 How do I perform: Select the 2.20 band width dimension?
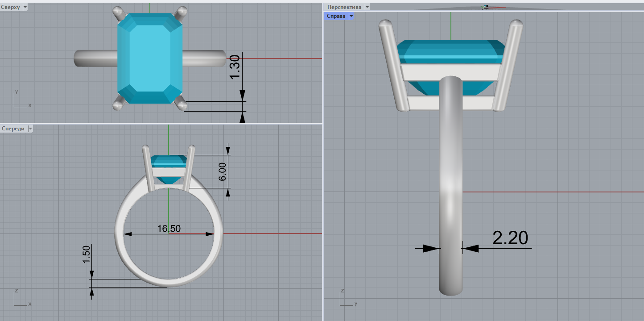pos(510,238)
